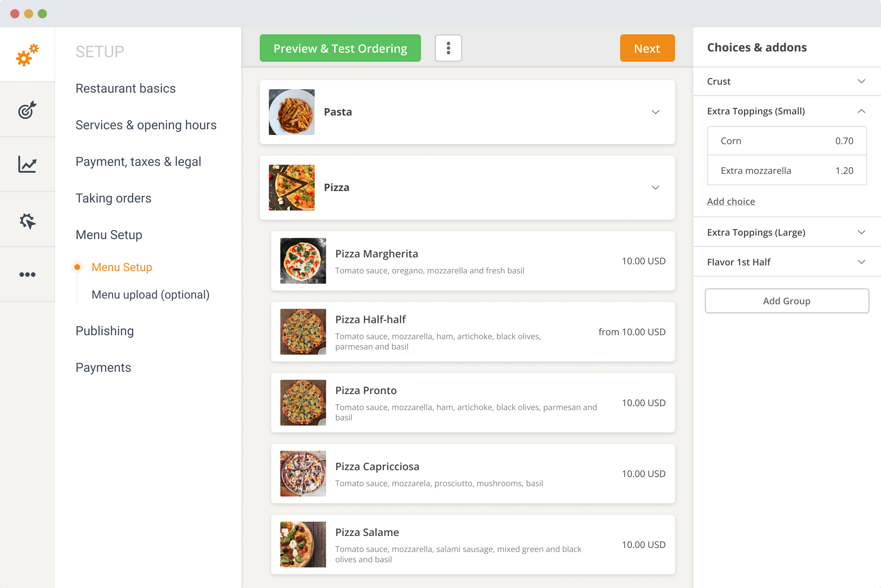
Task: Open Restaurant basics settings
Action: click(x=126, y=88)
